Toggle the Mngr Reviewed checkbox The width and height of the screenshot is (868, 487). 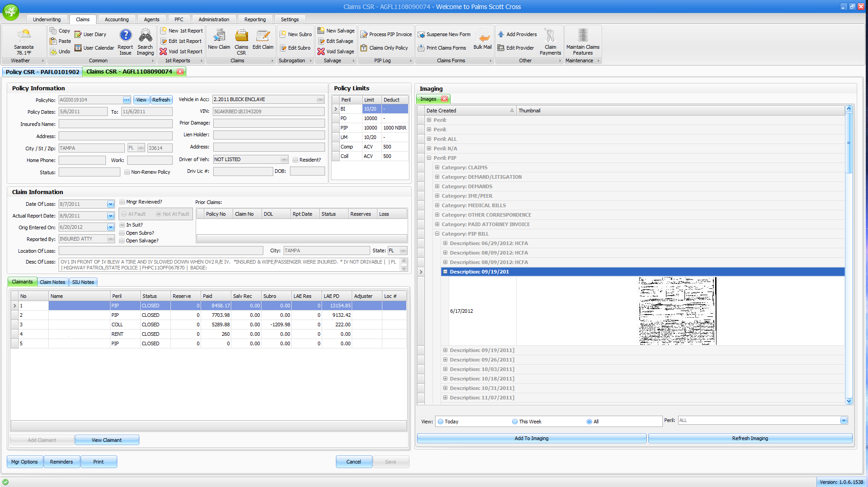122,202
